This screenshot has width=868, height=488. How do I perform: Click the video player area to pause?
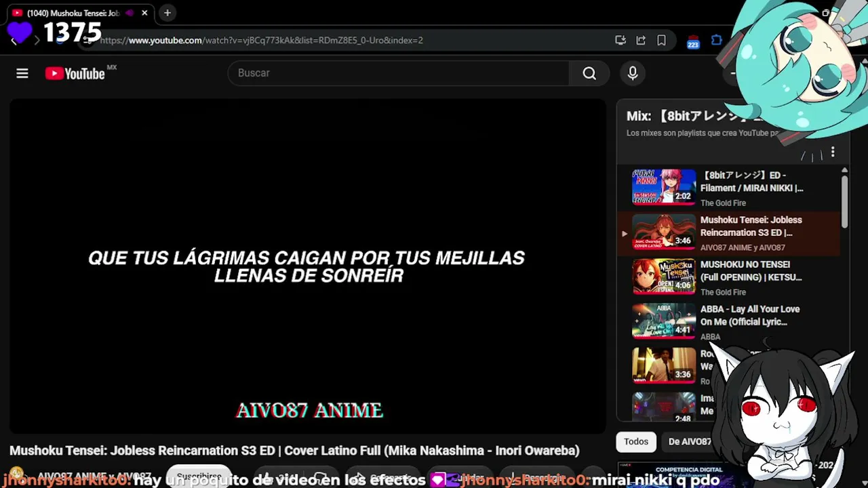click(x=307, y=266)
